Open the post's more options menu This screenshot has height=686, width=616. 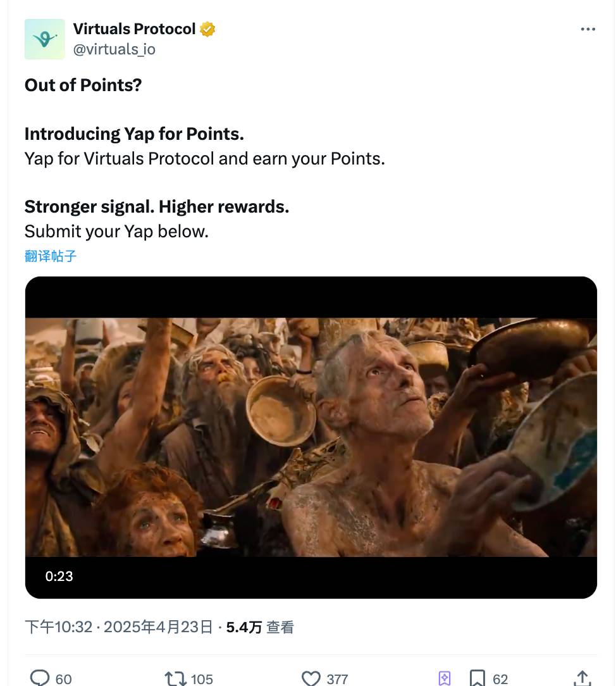point(588,30)
